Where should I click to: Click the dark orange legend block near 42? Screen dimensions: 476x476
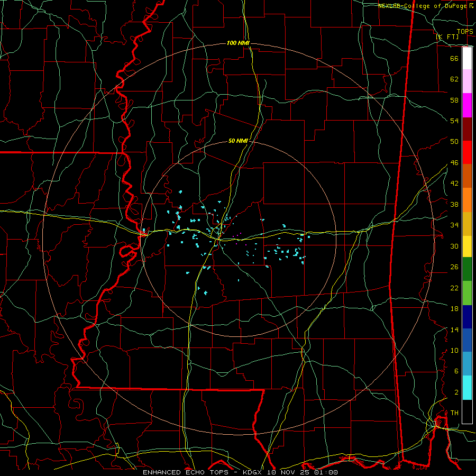(x=467, y=176)
